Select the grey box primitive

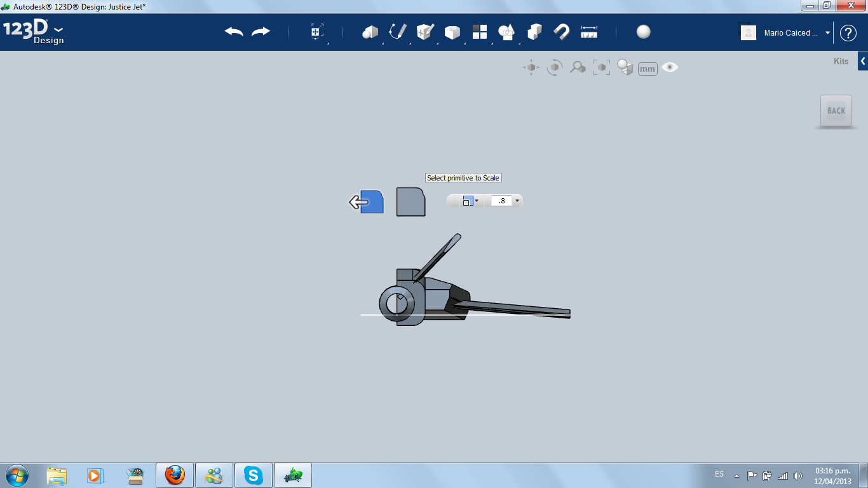(x=410, y=201)
